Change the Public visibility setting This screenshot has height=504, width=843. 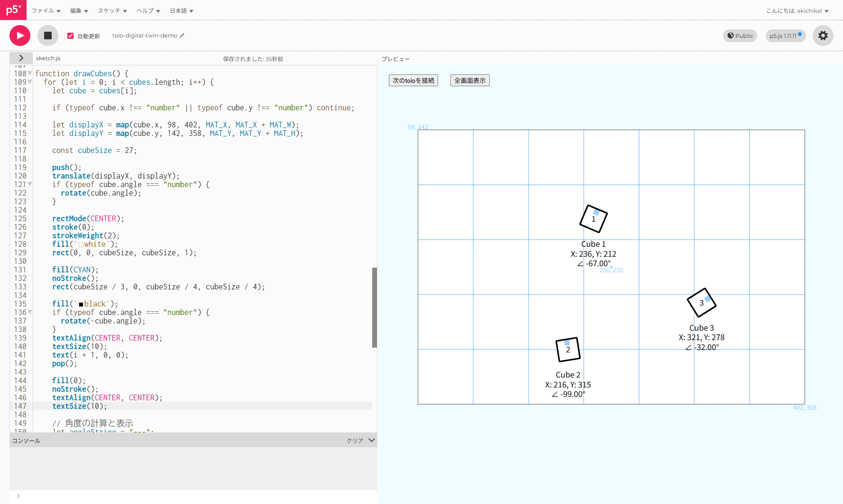pos(740,36)
